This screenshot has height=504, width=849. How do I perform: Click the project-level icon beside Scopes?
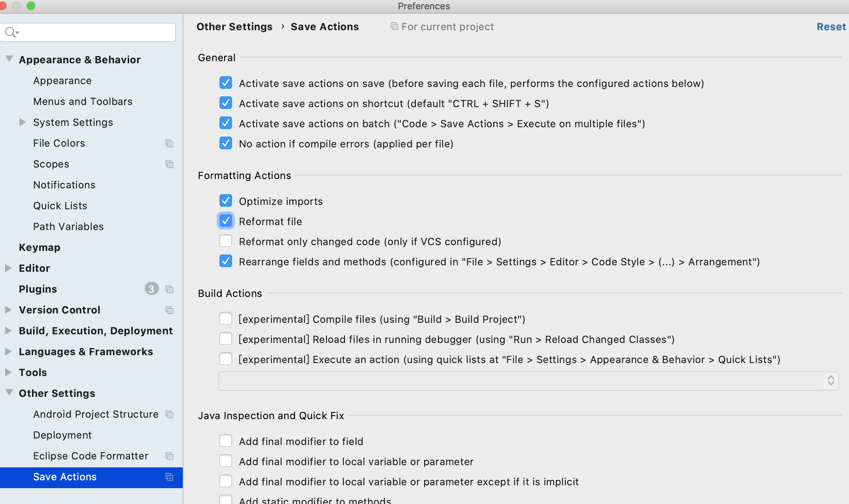click(169, 164)
